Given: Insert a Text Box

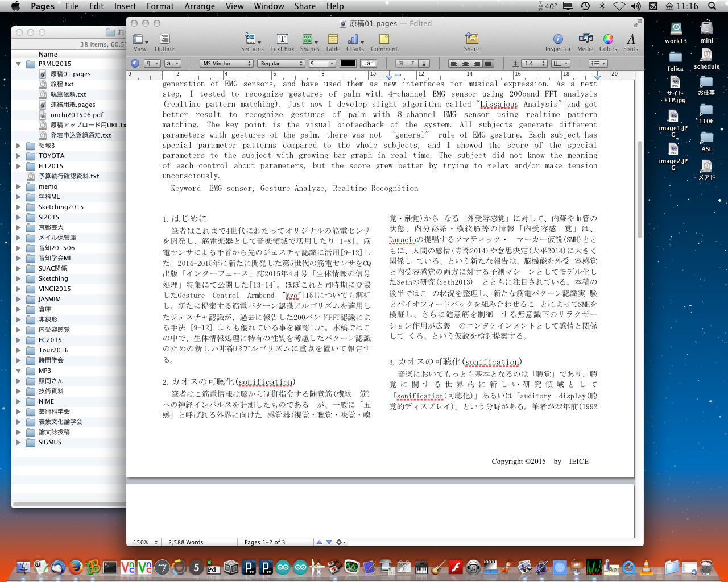Looking at the screenshot, I should pyautogui.click(x=282, y=42).
